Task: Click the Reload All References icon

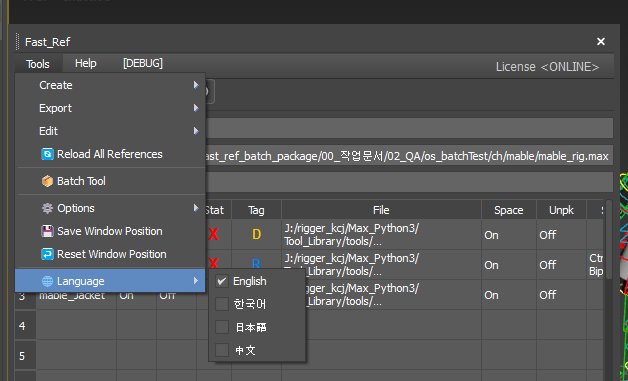Action: click(x=47, y=154)
